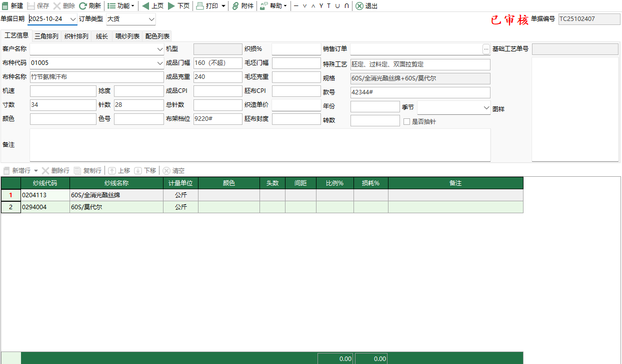
Task: Click the 新建 (New) document icon
Action: [5, 6]
